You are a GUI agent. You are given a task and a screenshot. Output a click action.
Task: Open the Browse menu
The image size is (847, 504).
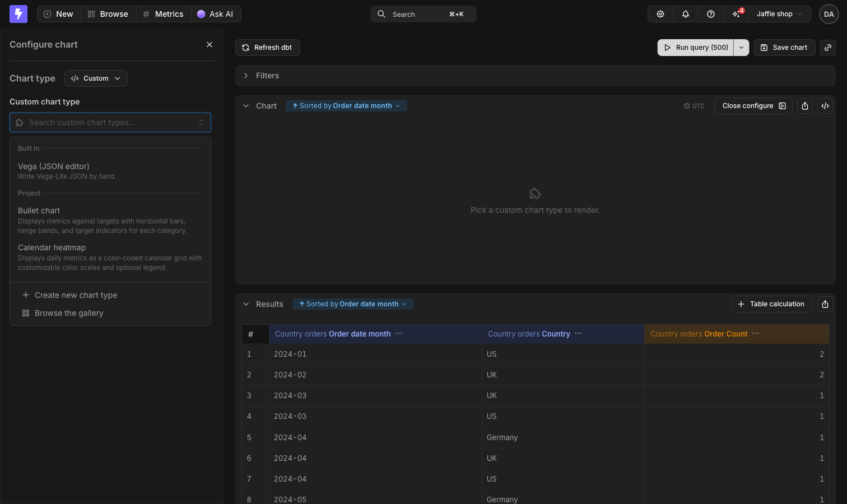(x=109, y=14)
